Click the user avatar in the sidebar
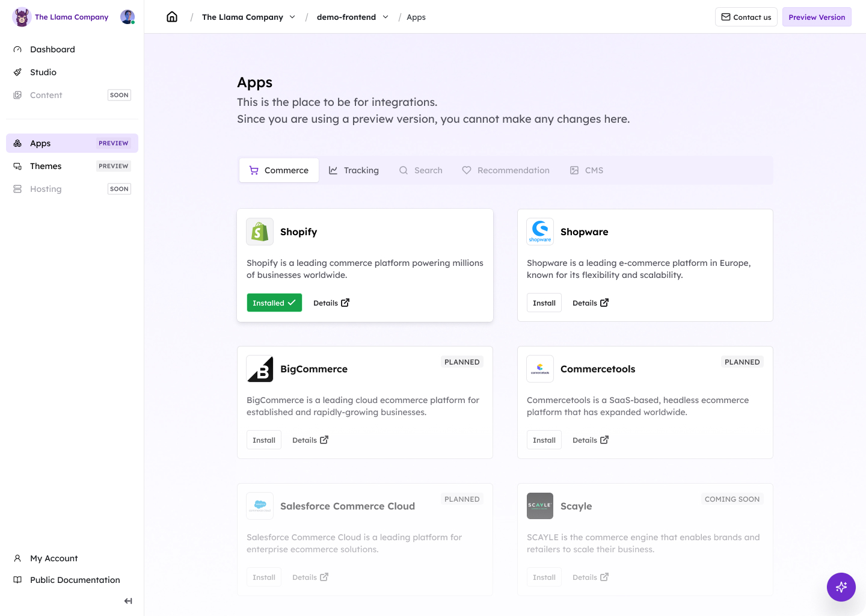Image resolution: width=866 pixels, height=616 pixels. [127, 16]
